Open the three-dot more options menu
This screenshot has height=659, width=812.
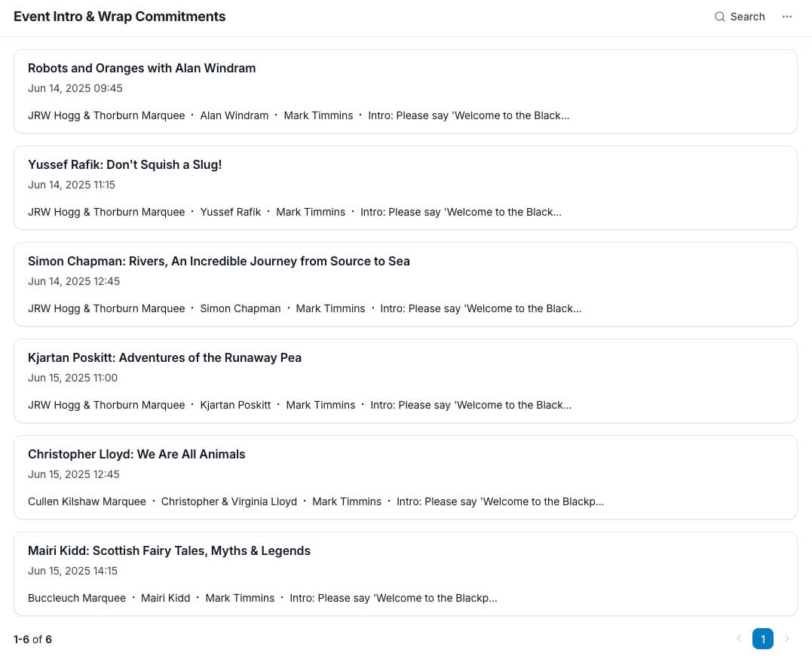786,17
